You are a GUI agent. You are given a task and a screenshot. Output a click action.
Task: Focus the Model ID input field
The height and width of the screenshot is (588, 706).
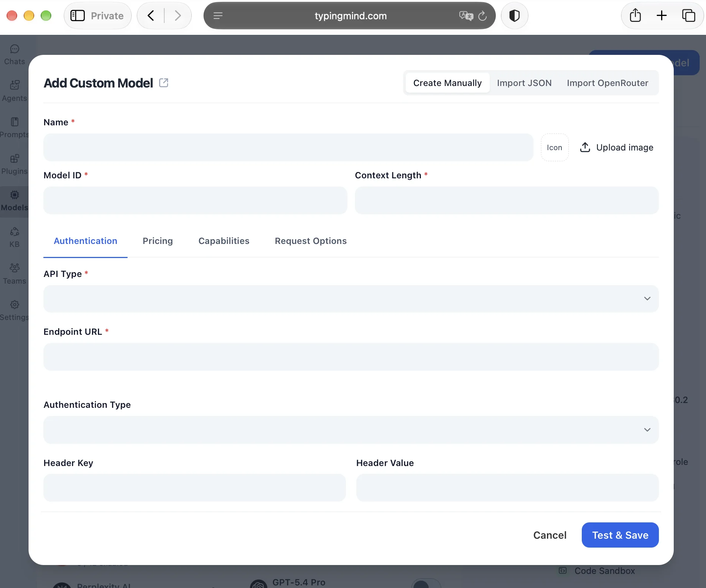pos(195,200)
